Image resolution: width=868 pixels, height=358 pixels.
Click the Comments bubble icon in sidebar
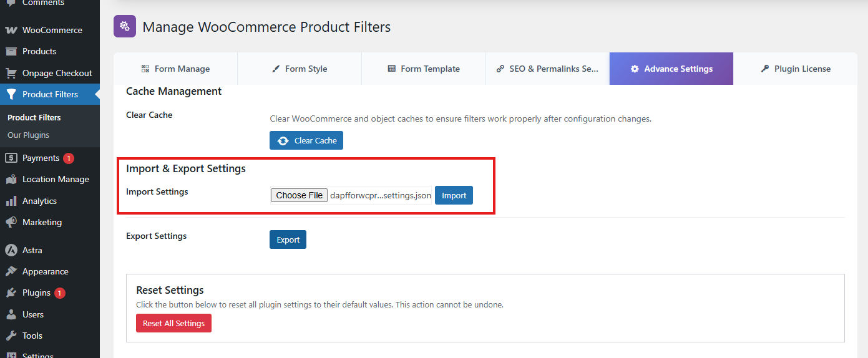[11, 3]
